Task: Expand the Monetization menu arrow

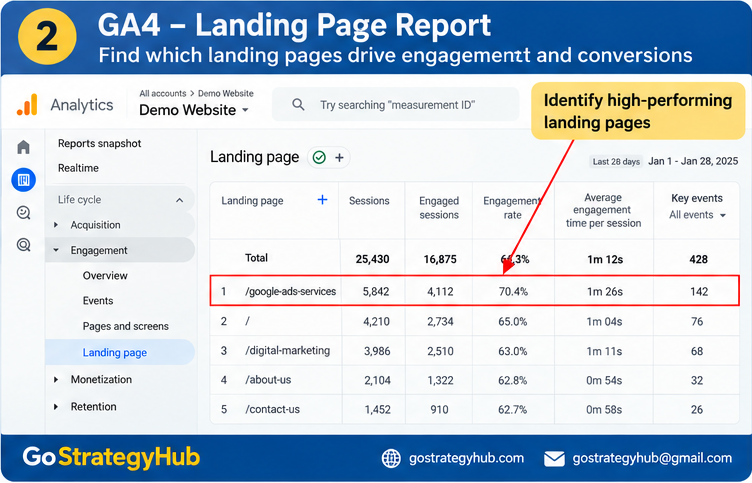Action: pos(56,379)
